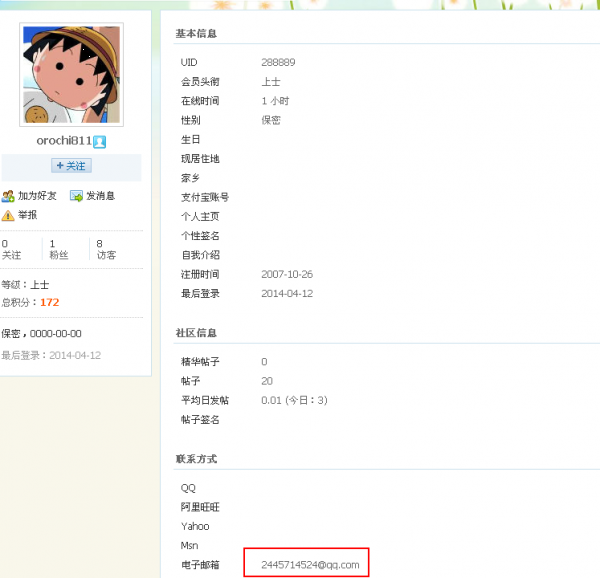Click the 精华帖子 value 0
Screen dimensions: 600x578
264,362
